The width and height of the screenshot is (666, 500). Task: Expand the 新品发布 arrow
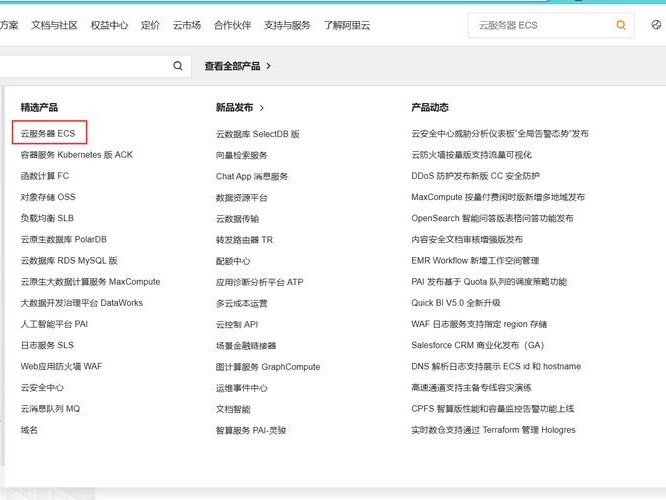coord(261,108)
